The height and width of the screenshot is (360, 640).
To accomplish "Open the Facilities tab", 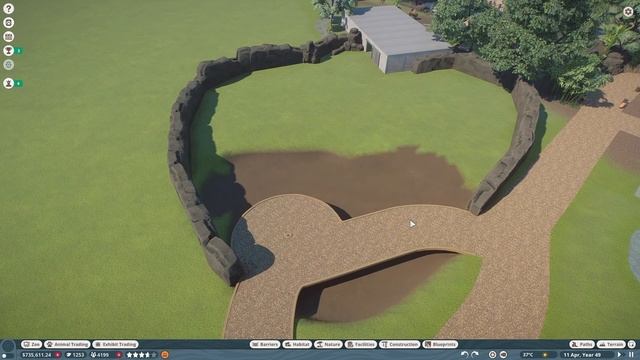I will coord(361,344).
